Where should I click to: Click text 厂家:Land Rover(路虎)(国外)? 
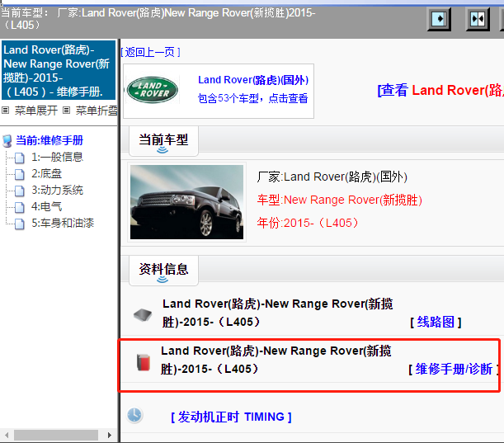pyautogui.click(x=332, y=177)
